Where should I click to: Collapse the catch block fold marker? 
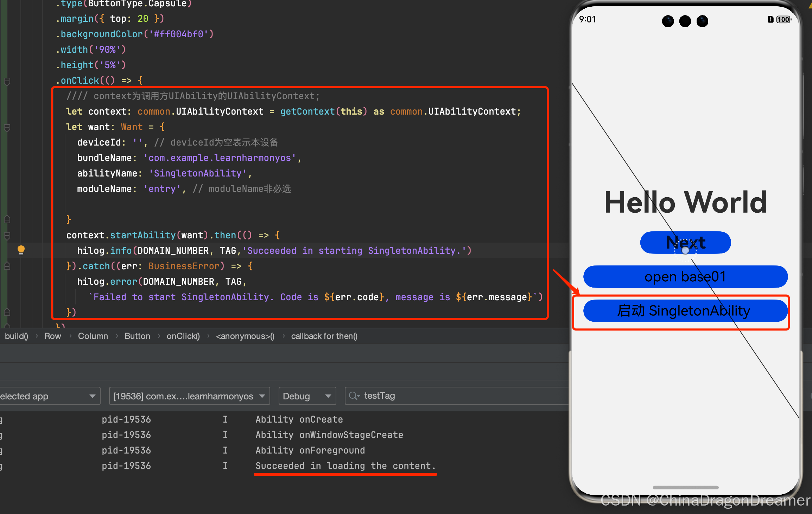[7, 266]
